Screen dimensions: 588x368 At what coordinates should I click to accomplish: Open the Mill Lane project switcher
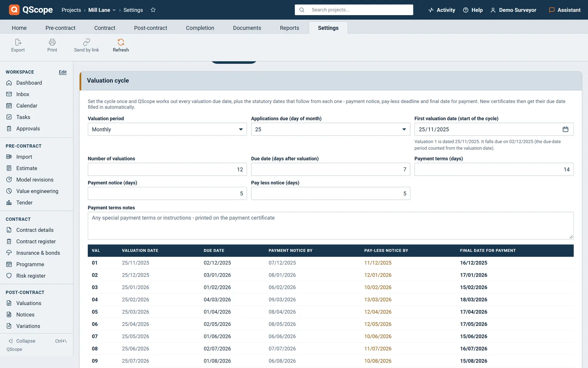102,10
